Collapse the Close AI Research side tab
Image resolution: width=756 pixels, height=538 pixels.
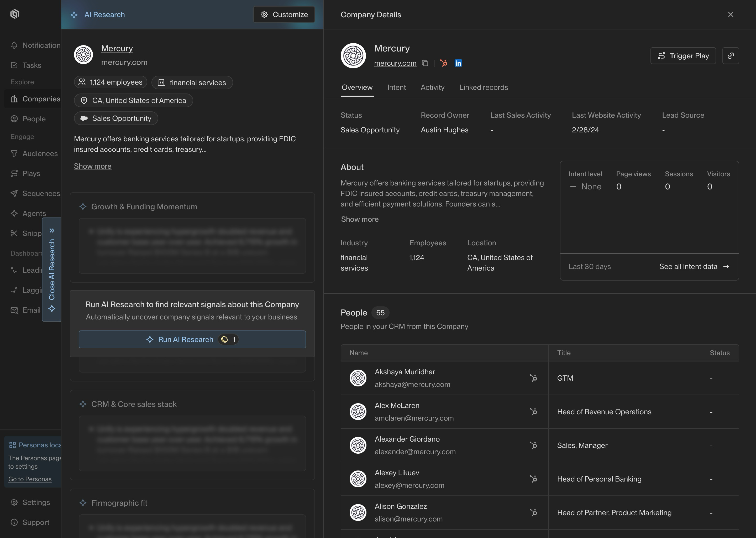(52, 269)
